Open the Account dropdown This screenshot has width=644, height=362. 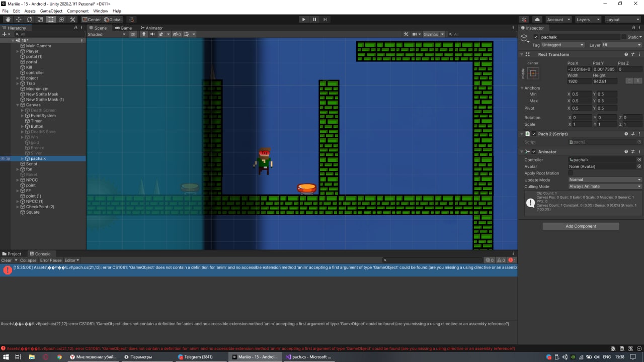pos(558,20)
